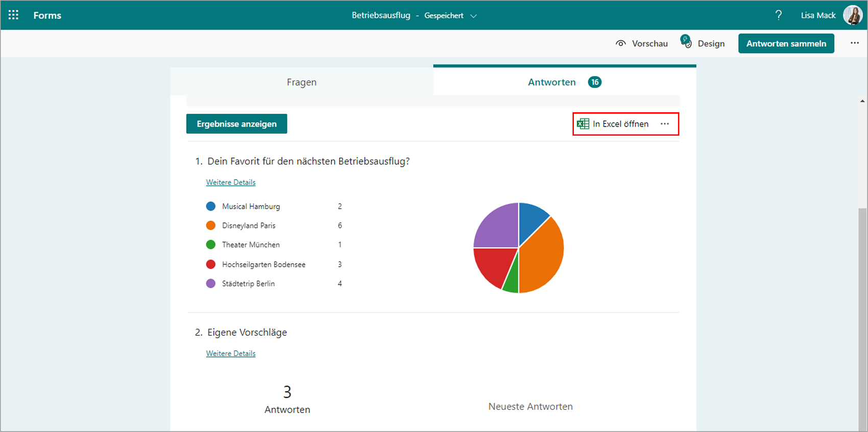Open more options next to In Excel öffnen
This screenshot has height=432, width=868.
tap(665, 124)
